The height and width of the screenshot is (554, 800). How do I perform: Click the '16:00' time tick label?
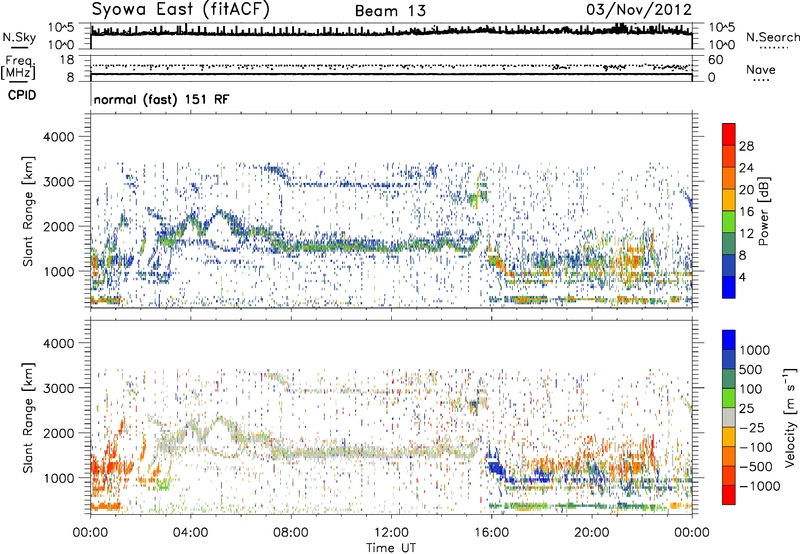[491, 533]
